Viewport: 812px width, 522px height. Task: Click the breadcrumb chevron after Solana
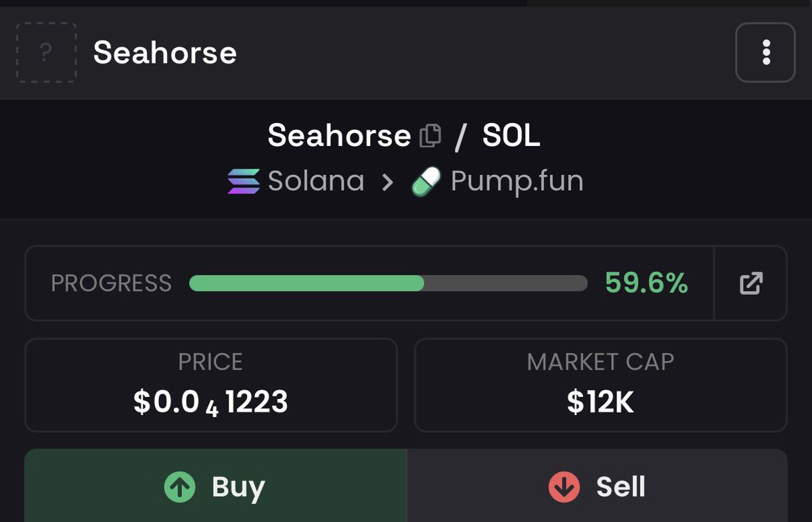tap(387, 182)
